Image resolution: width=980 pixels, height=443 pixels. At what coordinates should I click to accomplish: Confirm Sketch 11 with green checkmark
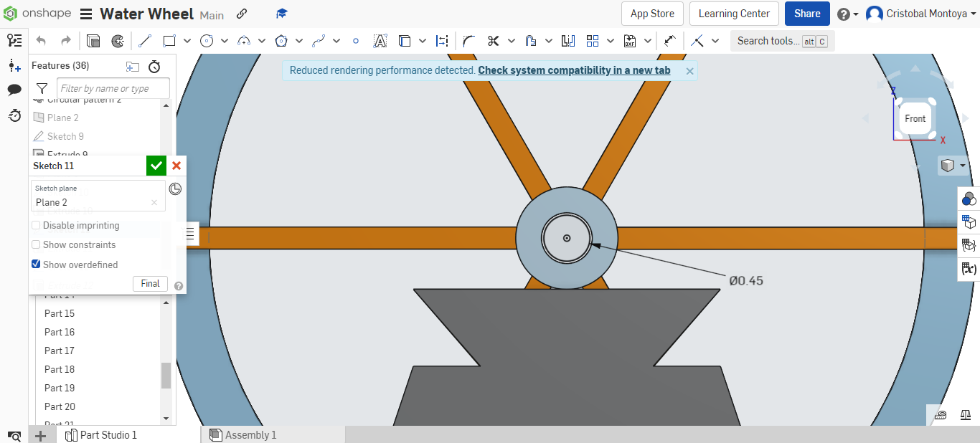(156, 166)
